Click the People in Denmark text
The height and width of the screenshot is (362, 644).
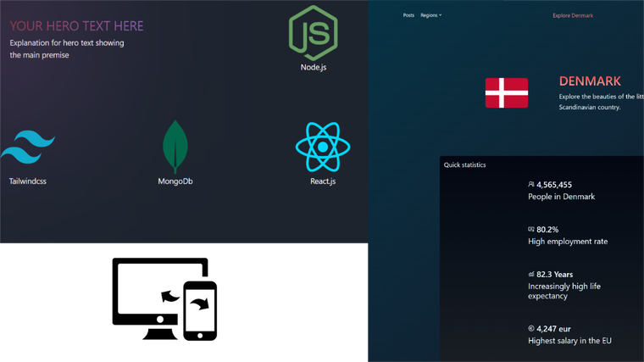point(562,197)
